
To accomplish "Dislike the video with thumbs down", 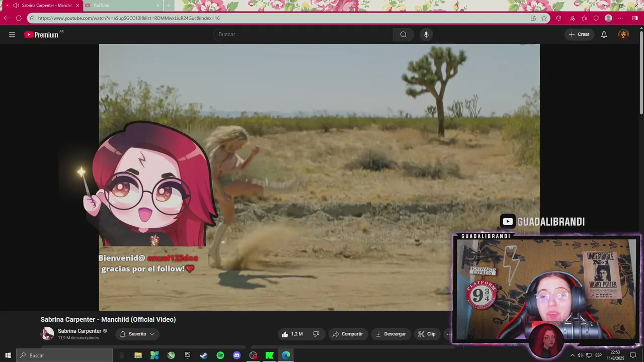I will (316, 334).
